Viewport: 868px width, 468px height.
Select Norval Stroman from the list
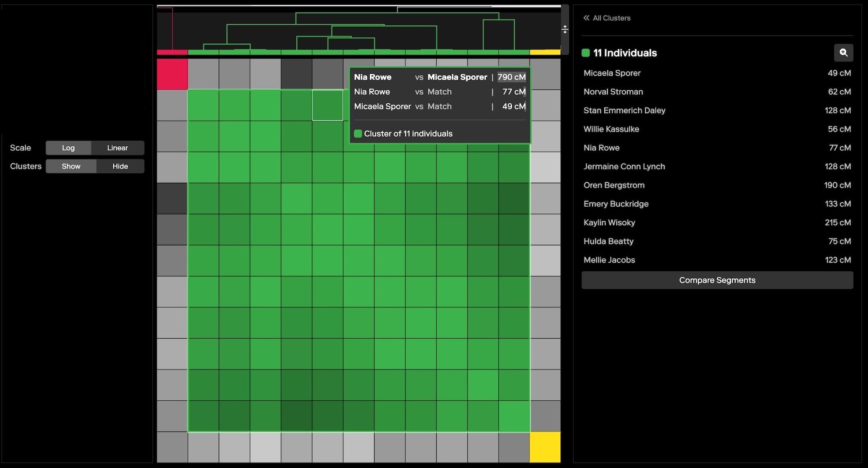pos(613,92)
